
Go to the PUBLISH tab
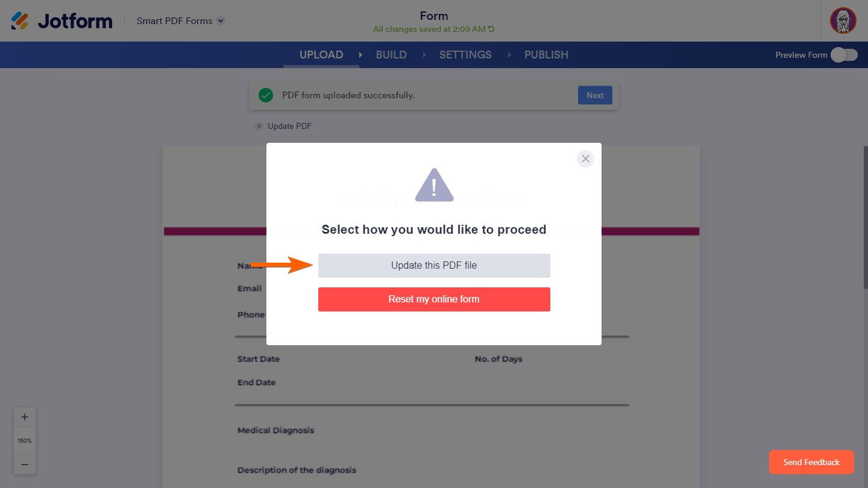546,55
